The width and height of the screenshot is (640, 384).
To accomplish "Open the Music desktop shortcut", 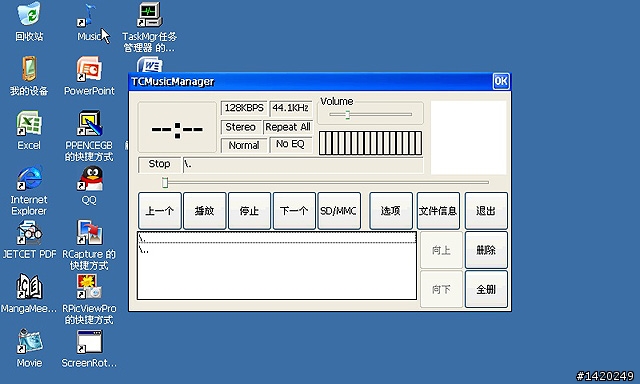I will click(89, 21).
